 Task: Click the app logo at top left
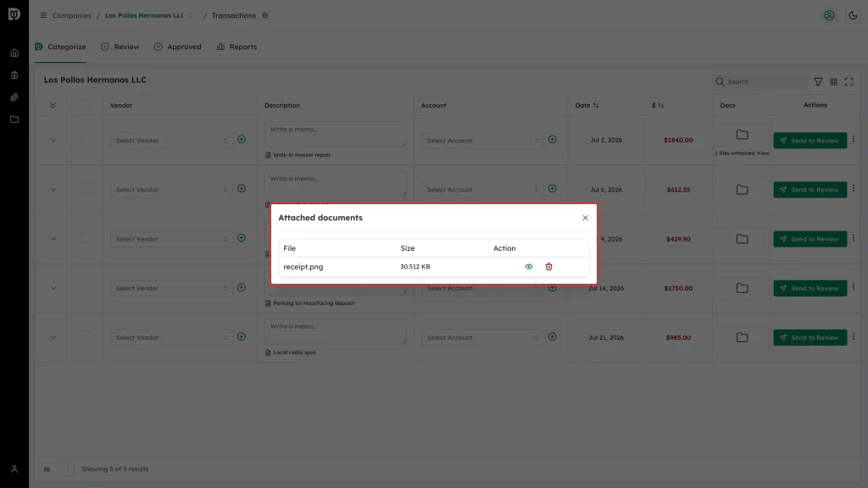tap(14, 14)
